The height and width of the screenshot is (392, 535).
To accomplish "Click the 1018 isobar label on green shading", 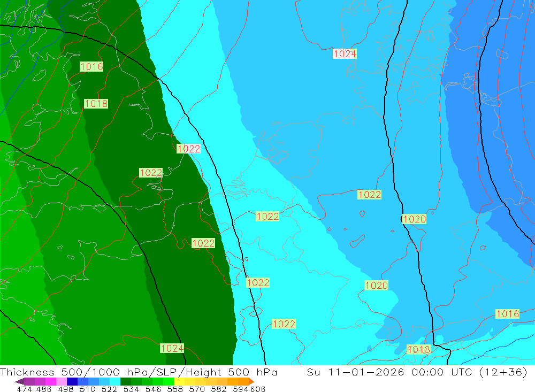I will point(96,103).
